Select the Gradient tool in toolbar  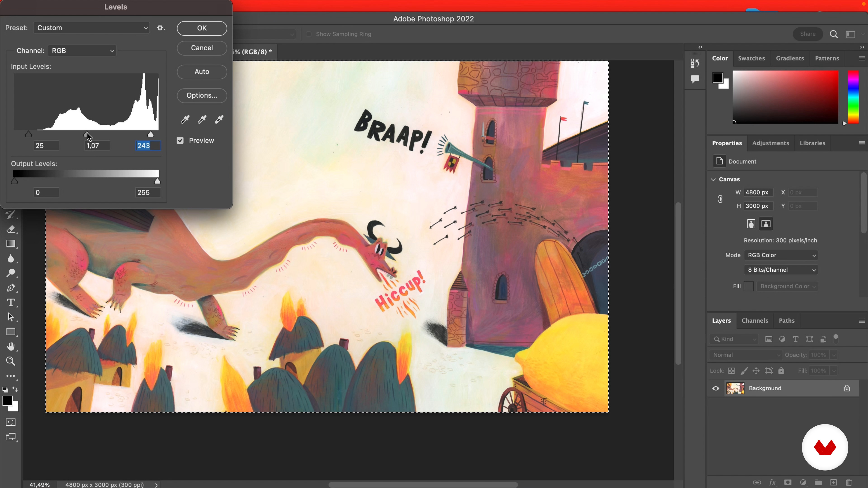11,244
